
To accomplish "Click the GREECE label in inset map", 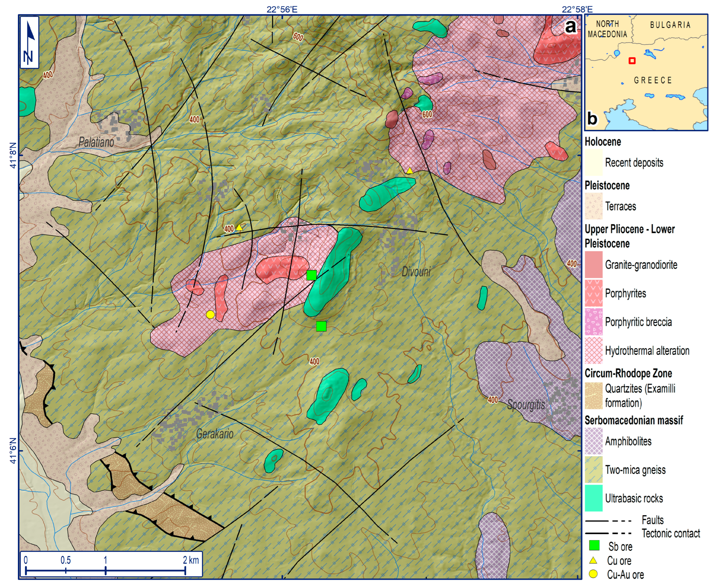I will (x=652, y=80).
